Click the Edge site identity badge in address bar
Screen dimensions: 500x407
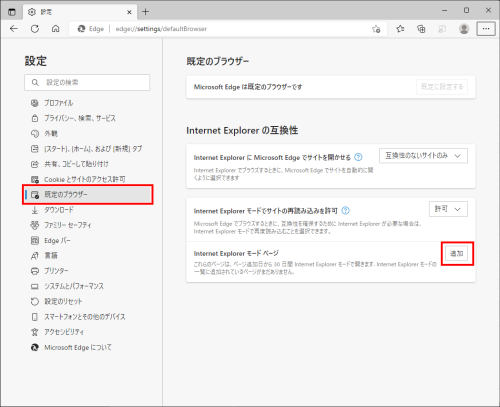coord(91,29)
